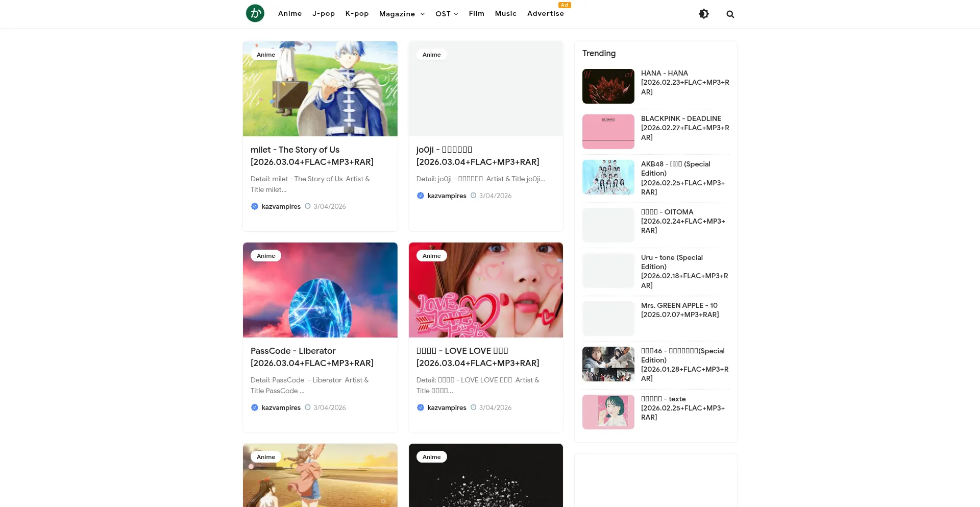Open 2026.01.28 Special Edition trending title
The image size is (980, 507).
pos(685,365)
